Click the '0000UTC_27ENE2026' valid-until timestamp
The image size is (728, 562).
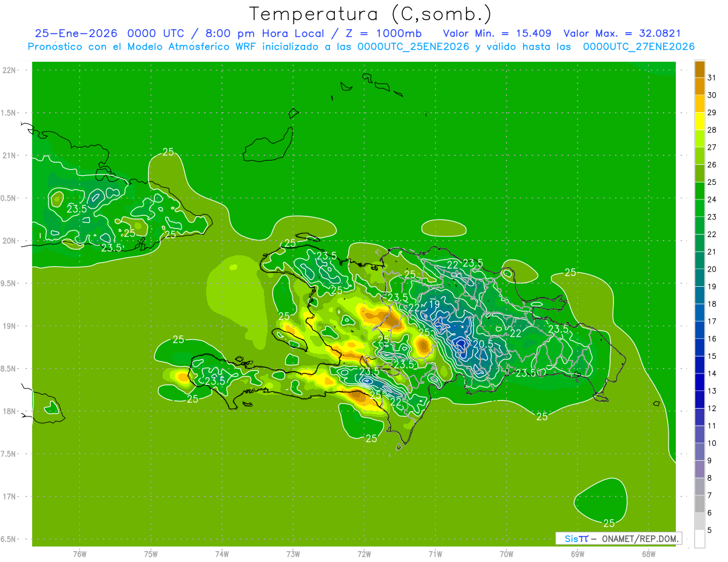point(639,47)
